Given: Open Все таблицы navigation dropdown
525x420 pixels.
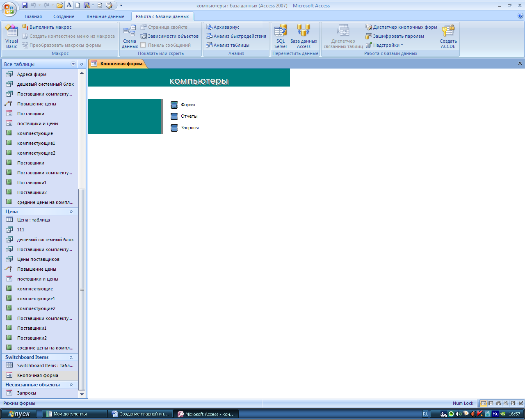Looking at the screenshot, I should click(73, 64).
